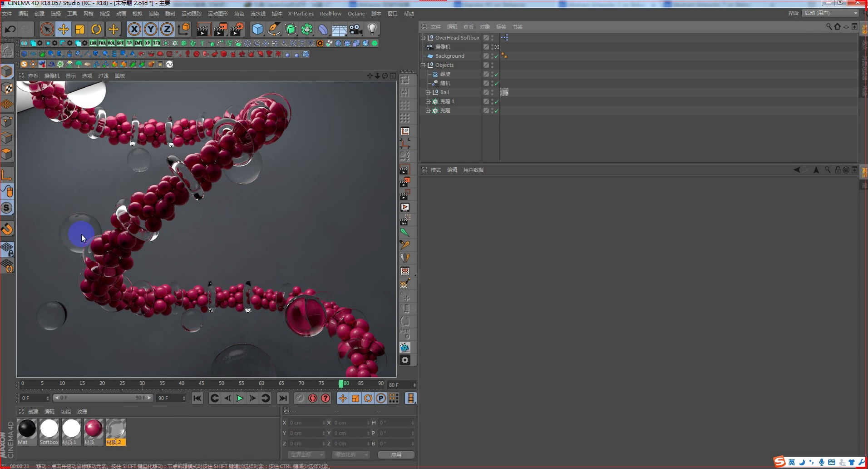
Task: Expand the 克隆.1 cloner
Action: 428,101
